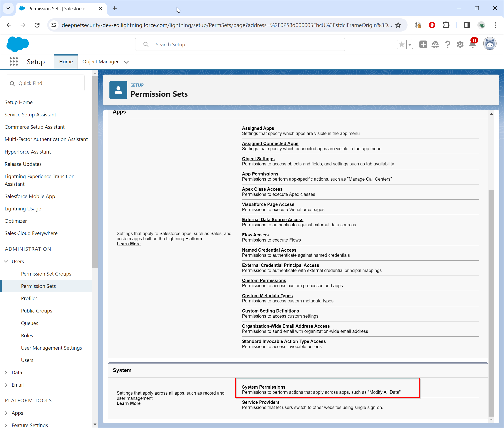Open the Trailhead guidance icon
Viewport: 504px width, 428px height.
pos(435,44)
